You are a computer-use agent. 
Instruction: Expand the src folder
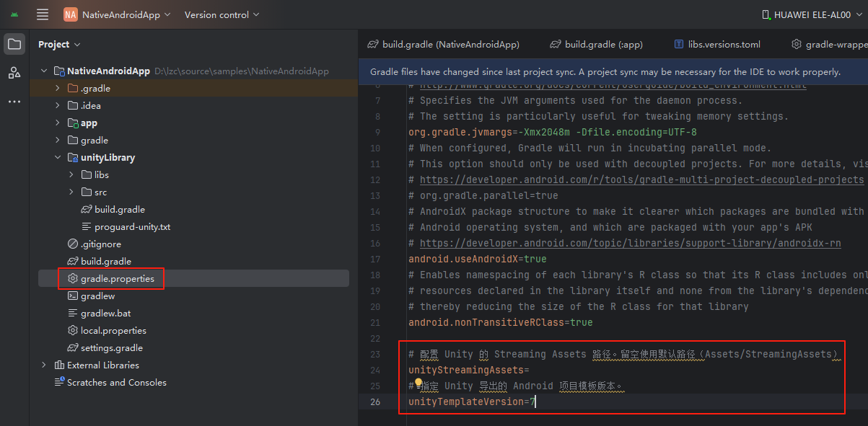tap(71, 192)
